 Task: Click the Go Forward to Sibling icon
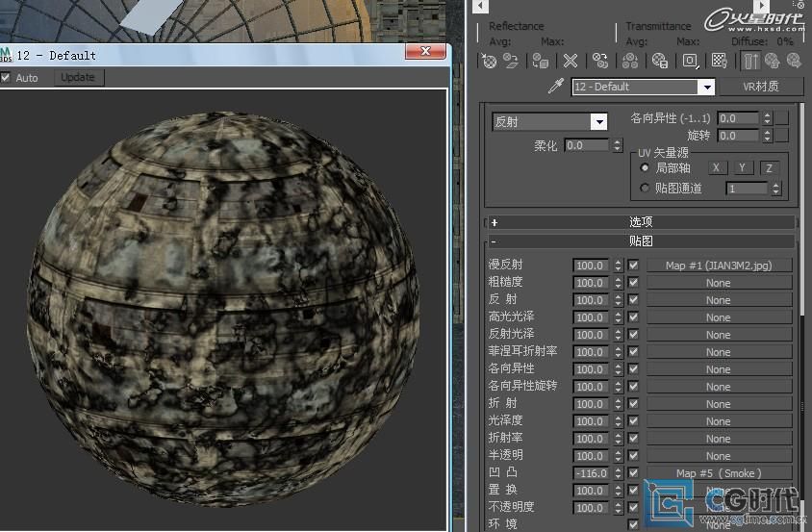(794, 61)
